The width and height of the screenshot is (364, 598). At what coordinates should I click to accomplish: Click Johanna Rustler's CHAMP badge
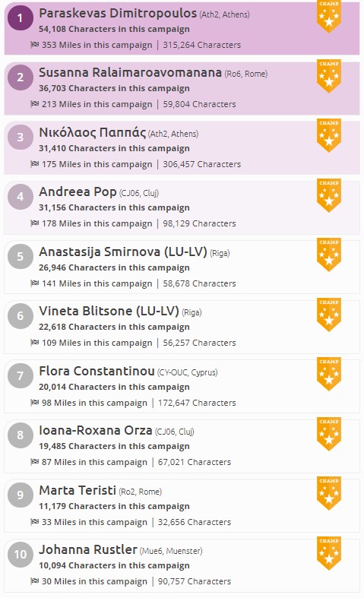329,553
